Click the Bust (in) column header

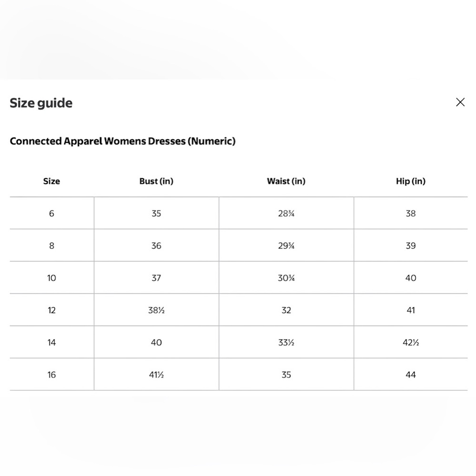(156, 181)
